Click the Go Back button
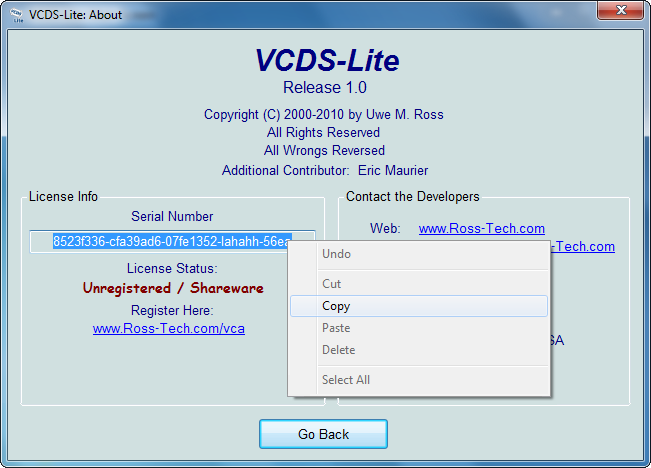The height and width of the screenshot is (468, 651). [323, 434]
